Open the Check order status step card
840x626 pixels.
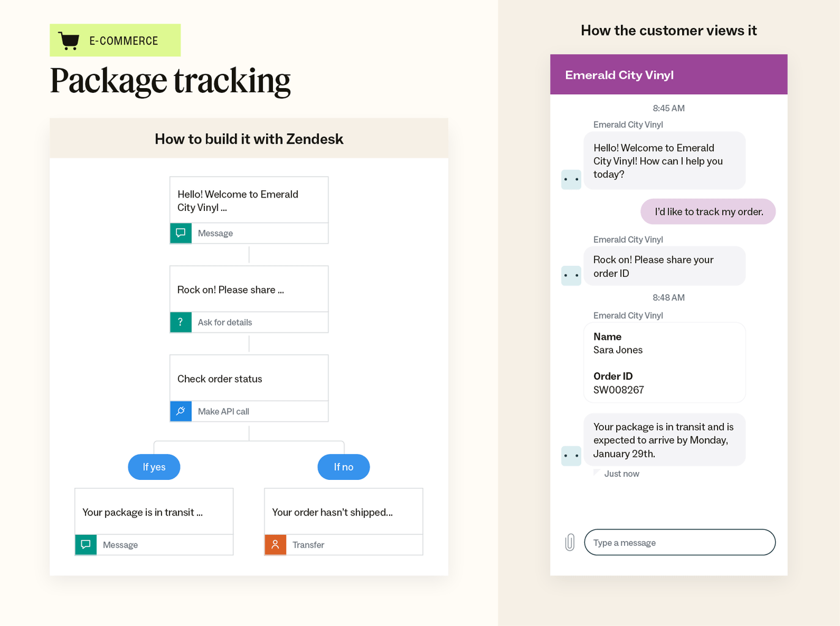249,388
